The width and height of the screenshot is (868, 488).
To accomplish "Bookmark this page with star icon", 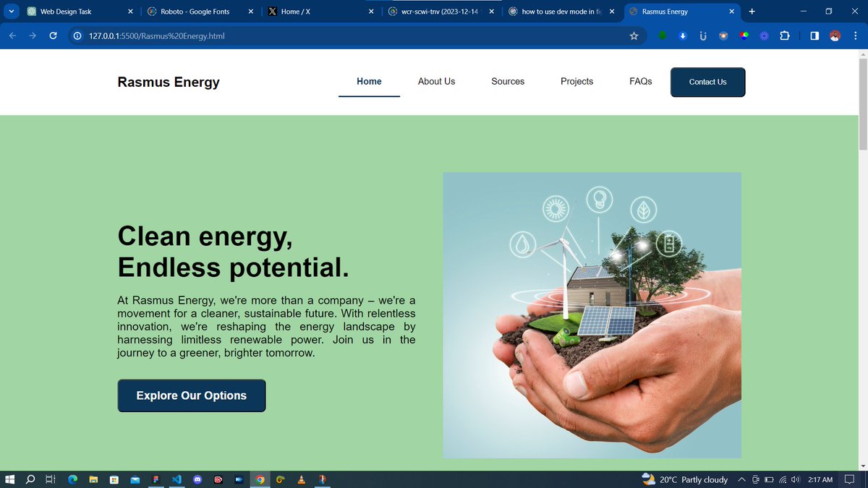I will (634, 35).
